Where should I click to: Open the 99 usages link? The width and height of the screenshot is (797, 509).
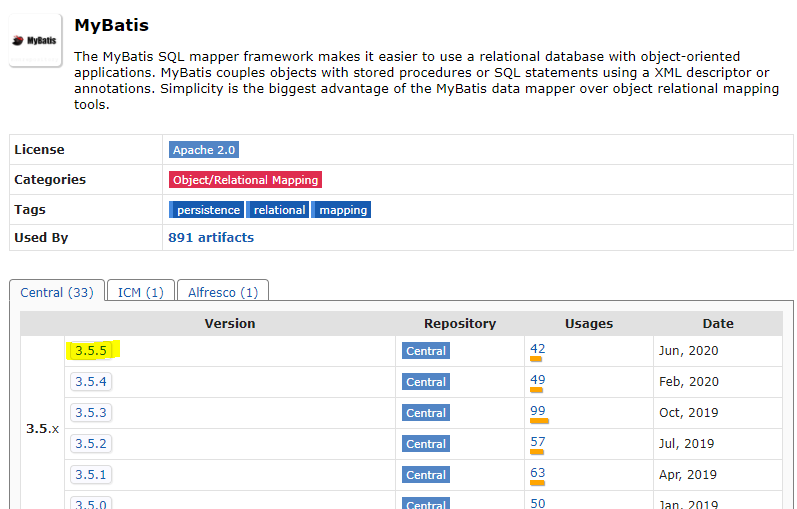click(x=538, y=411)
